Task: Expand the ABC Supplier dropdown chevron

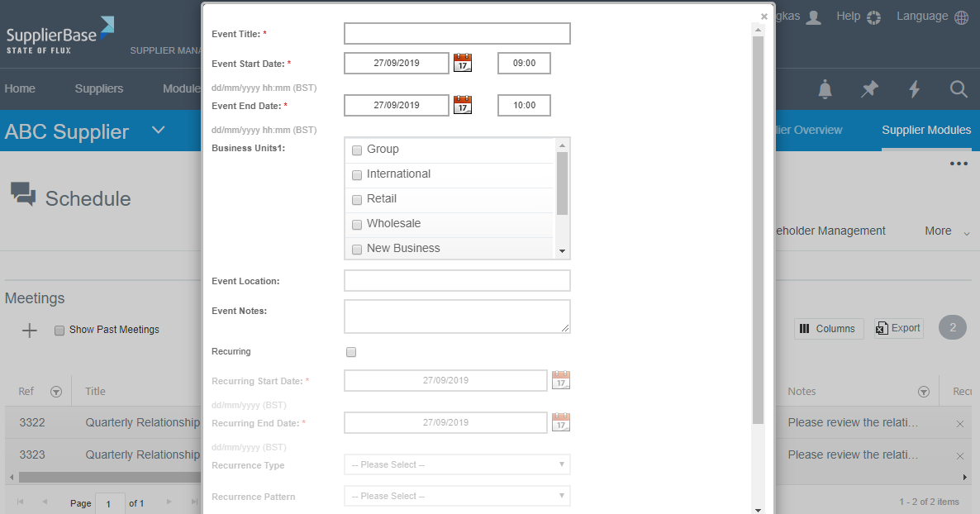Action: point(159,131)
